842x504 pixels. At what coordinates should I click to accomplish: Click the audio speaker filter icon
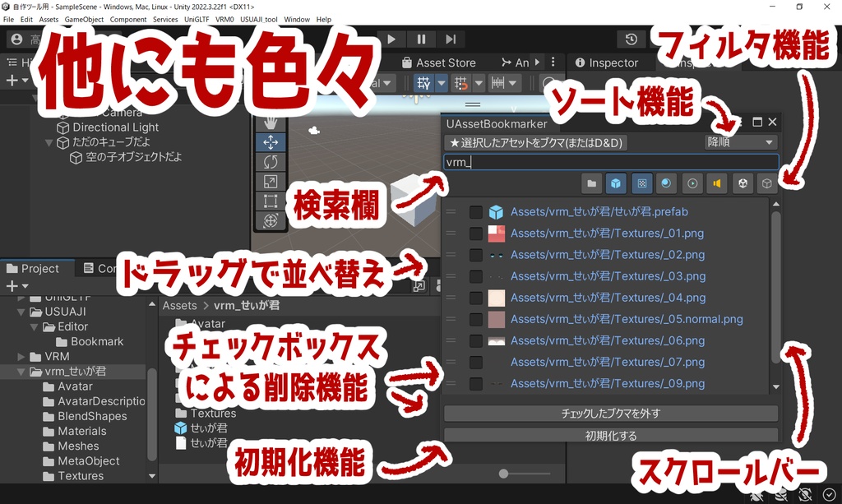719,183
